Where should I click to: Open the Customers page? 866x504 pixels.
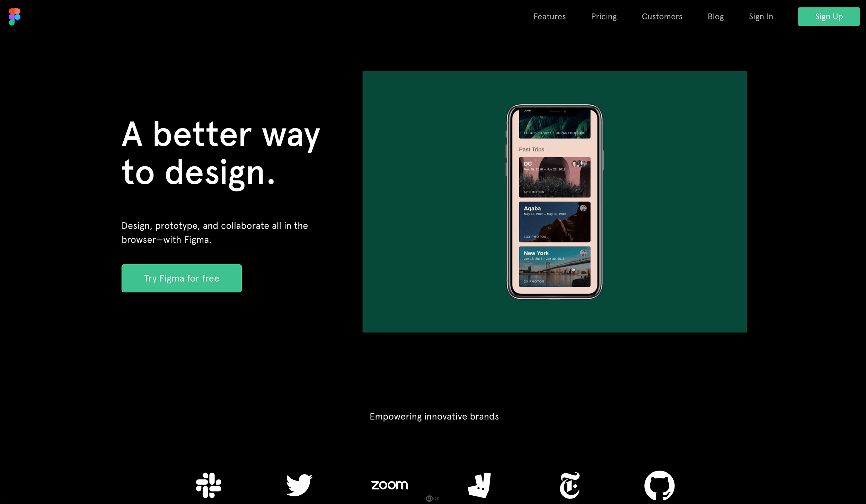coord(662,16)
